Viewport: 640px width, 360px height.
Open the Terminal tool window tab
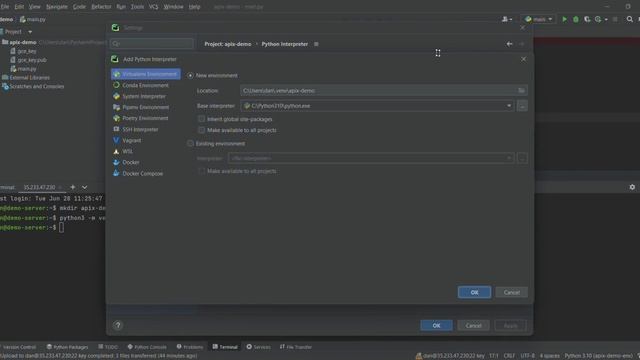225,347
